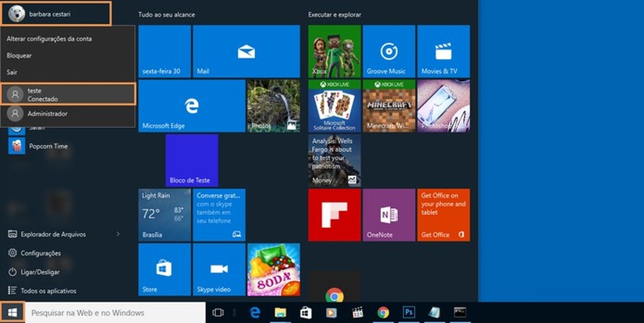Open the Photoshop Express tile
The image size is (644, 323).
(x=444, y=106)
